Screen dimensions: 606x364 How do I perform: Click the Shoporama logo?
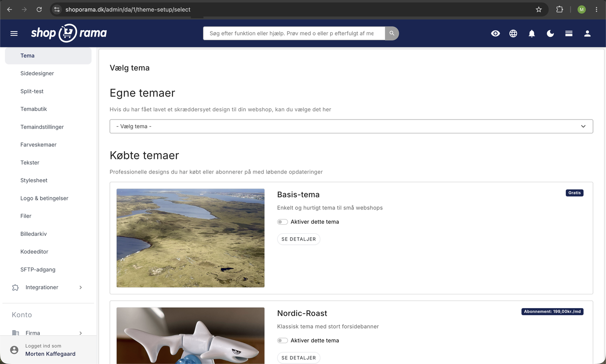[x=69, y=33]
